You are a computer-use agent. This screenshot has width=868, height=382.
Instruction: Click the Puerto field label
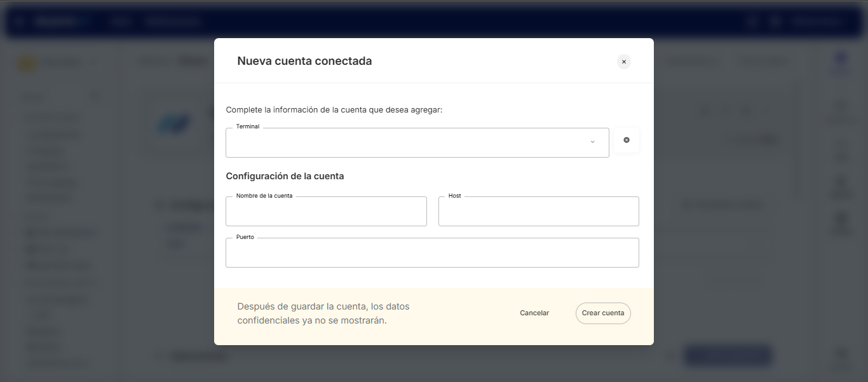(245, 237)
